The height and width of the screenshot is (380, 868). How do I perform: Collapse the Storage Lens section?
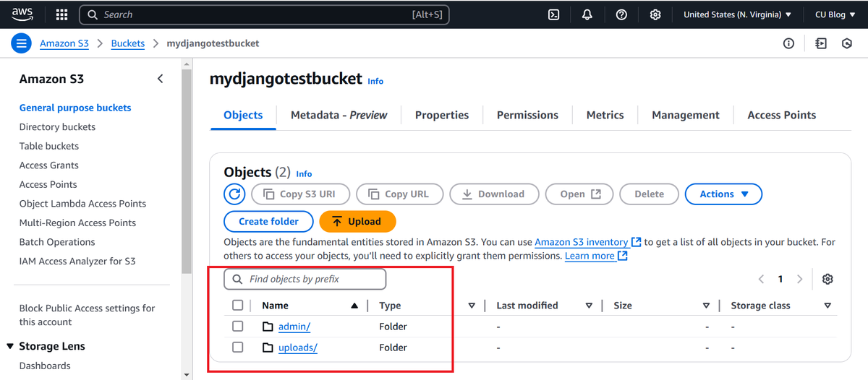10,347
